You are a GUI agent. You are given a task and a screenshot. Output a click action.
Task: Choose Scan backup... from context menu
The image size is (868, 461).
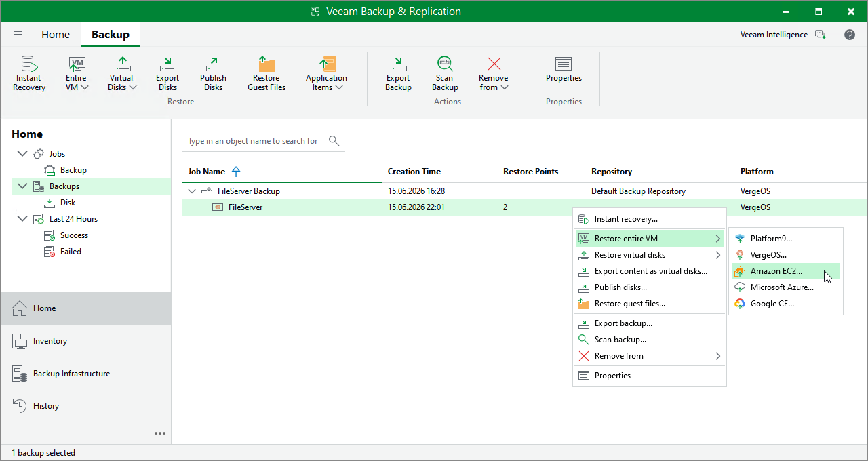(x=650, y=340)
